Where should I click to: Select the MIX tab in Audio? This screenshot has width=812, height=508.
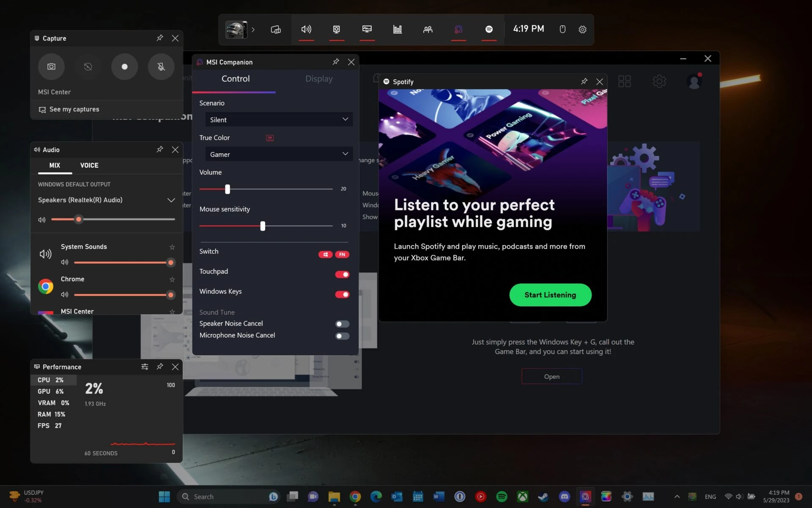coord(55,166)
